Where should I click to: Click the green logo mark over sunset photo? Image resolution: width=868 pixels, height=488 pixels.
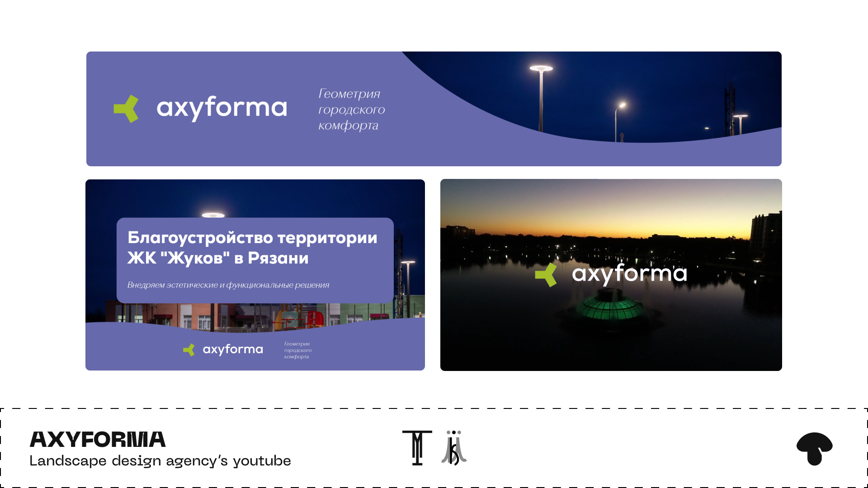point(546,274)
